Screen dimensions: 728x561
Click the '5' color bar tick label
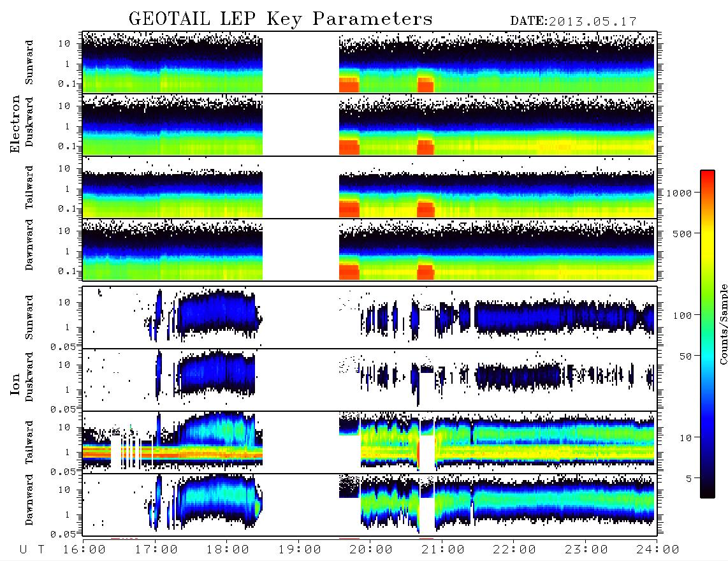pyautogui.click(x=688, y=478)
